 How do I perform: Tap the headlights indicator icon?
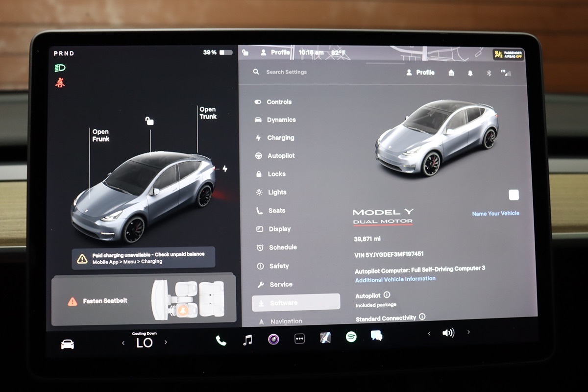coord(60,68)
